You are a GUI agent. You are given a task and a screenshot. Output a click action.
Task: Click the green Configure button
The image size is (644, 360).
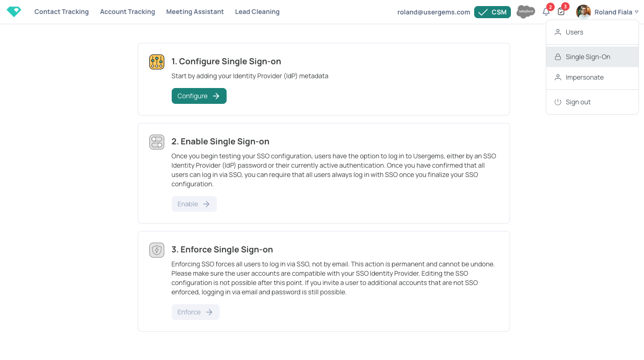199,96
